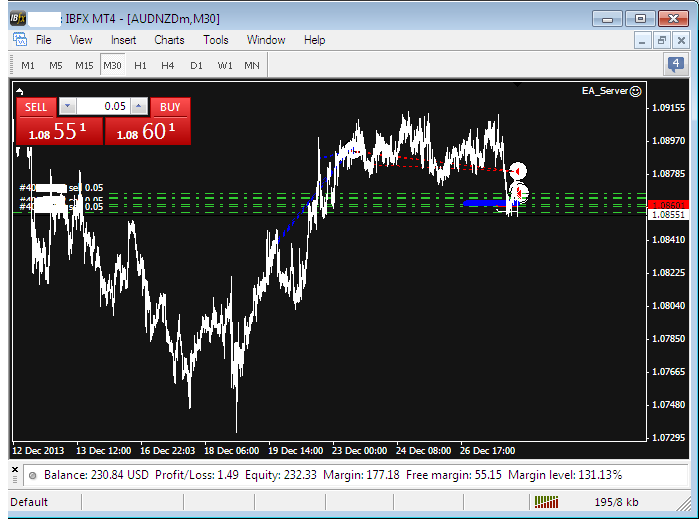Image resolution: width=699 pixels, height=519 pixels.
Task: Click the chart document icon beside File
Action: 20,40
